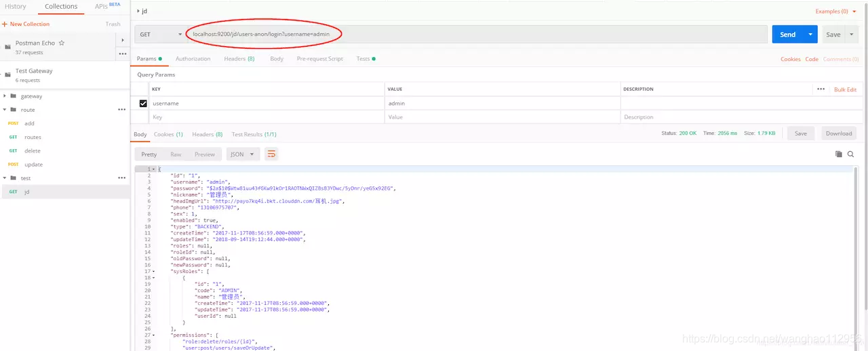This screenshot has width=868, height=351.
Task: Star the Postman Echo collection
Action: 62,43
